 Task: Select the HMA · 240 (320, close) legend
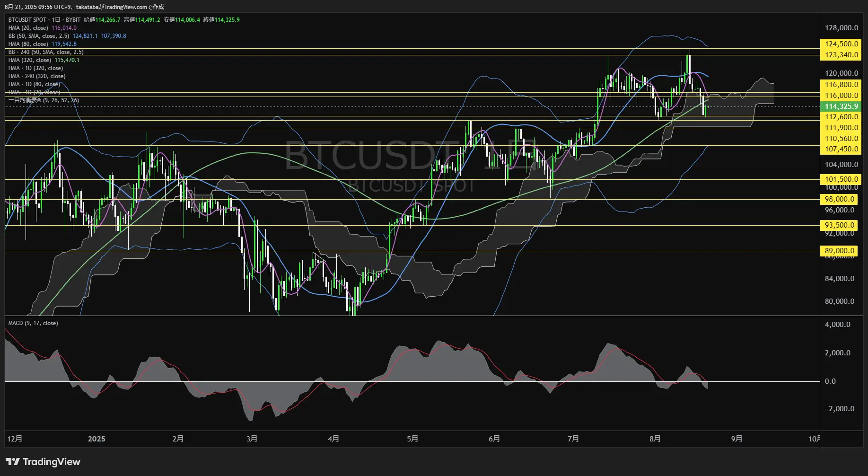37,76
